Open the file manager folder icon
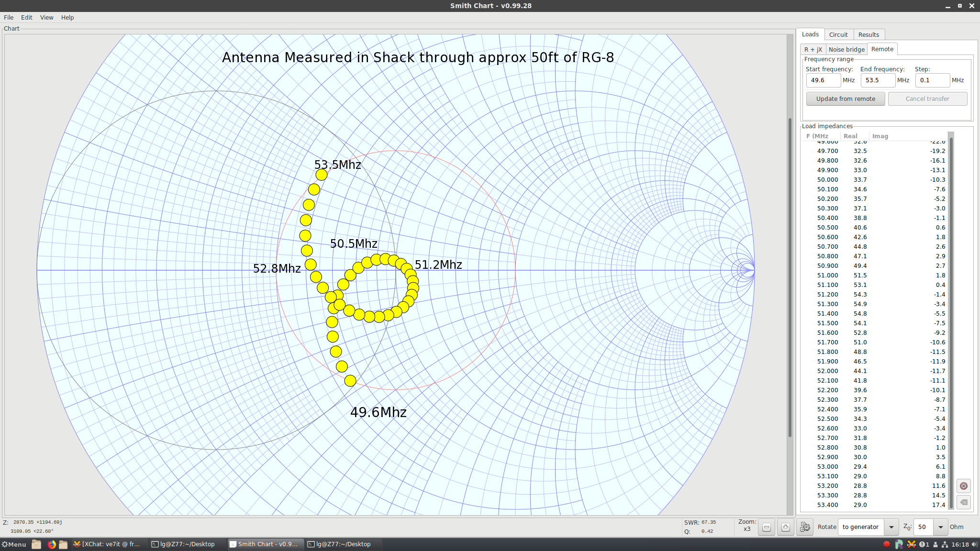The width and height of the screenshot is (980, 551). [63, 544]
